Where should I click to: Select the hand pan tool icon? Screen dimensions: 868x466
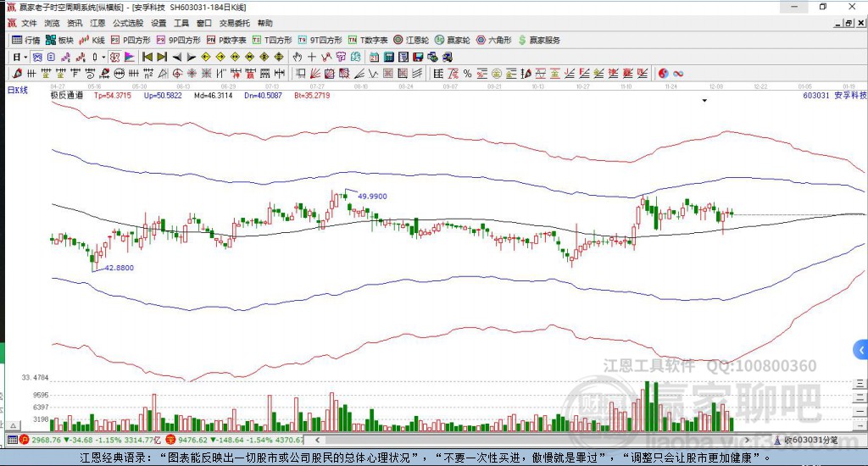click(298, 57)
